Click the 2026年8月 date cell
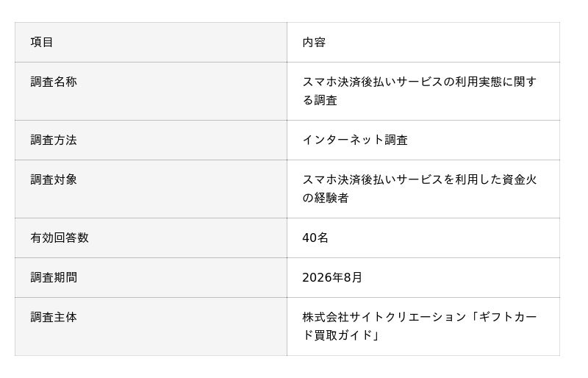Viewport: 588px width, 378px height. pyautogui.click(x=423, y=278)
